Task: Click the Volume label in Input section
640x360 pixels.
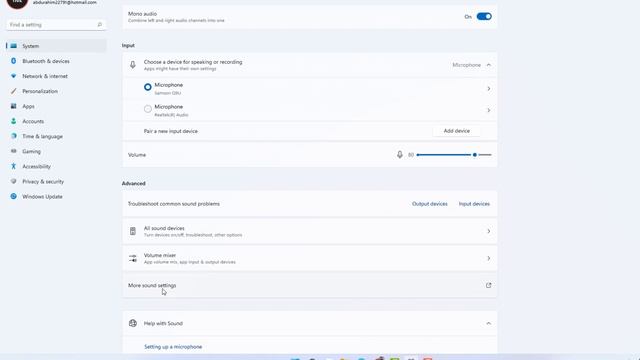Action: click(137, 155)
